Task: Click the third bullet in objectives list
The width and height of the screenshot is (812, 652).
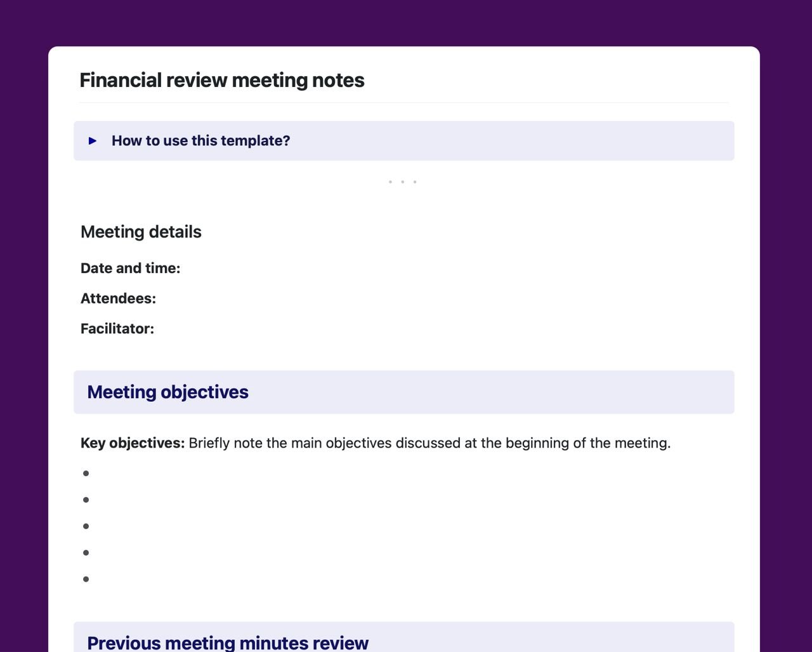Action: point(86,526)
